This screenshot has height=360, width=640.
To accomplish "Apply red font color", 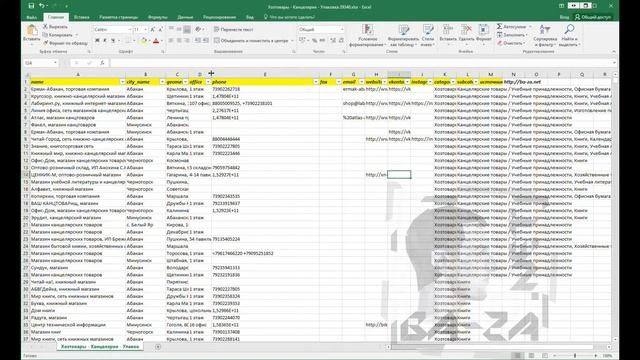I will pyautogui.click(x=156, y=41).
